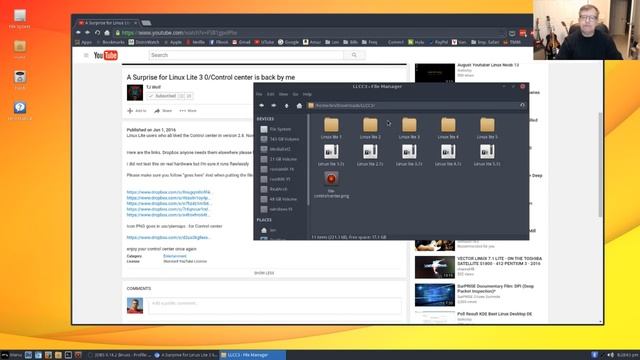Viewport: 640px width, 360px height.
Task: Collapse description with SHOW LESS
Action: pos(264,273)
